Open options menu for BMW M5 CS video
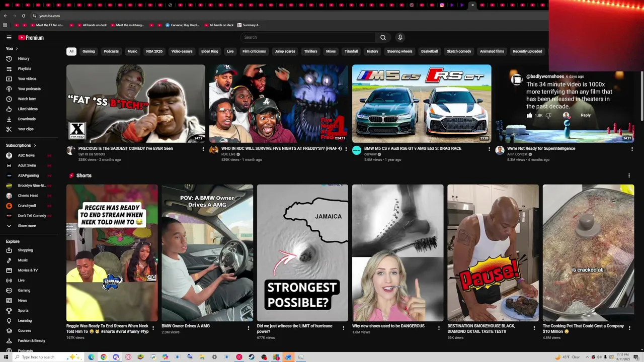The height and width of the screenshot is (362, 644). tap(489, 149)
